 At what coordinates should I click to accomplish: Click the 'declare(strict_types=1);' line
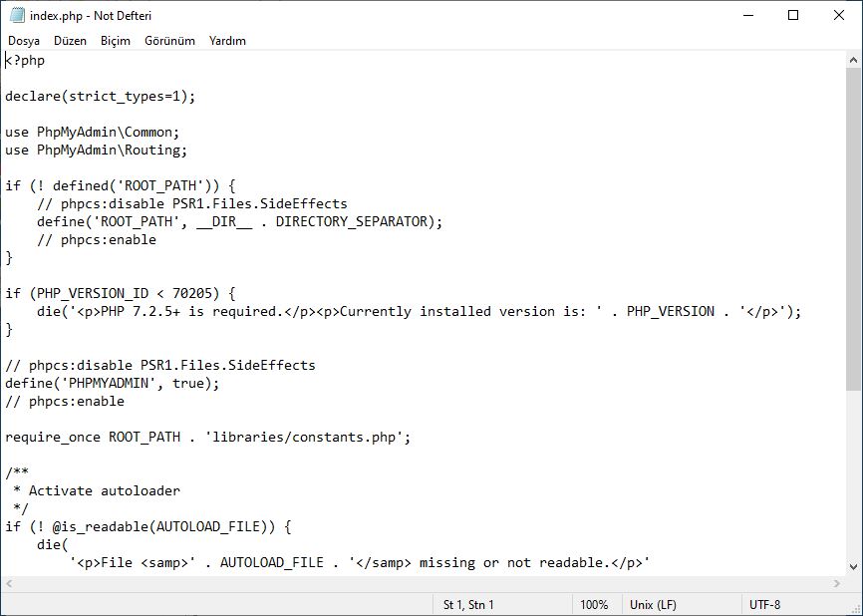click(x=101, y=97)
